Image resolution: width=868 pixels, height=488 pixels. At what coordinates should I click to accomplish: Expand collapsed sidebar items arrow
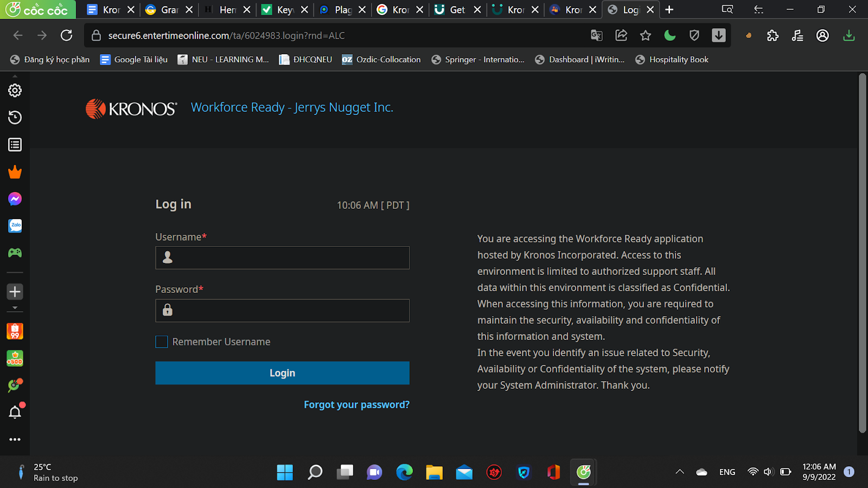(x=15, y=308)
